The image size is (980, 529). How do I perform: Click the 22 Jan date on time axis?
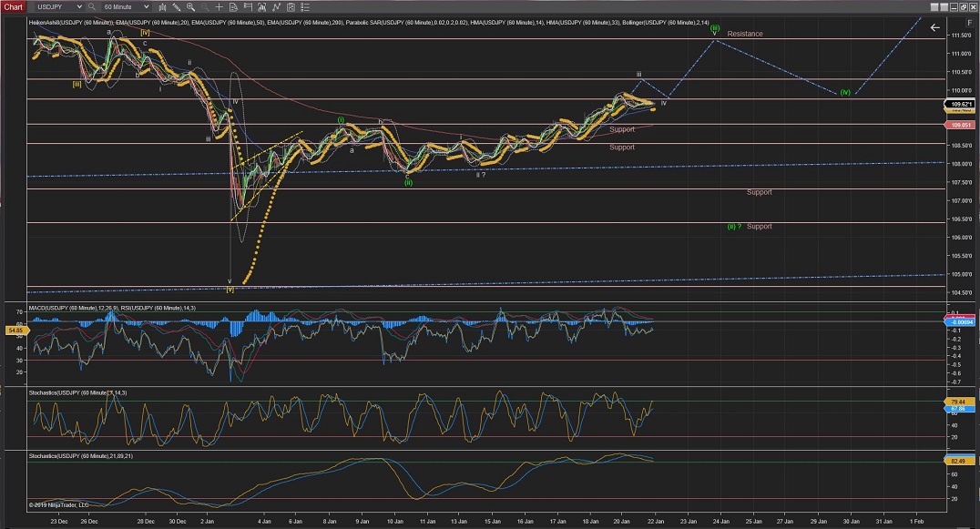click(656, 521)
